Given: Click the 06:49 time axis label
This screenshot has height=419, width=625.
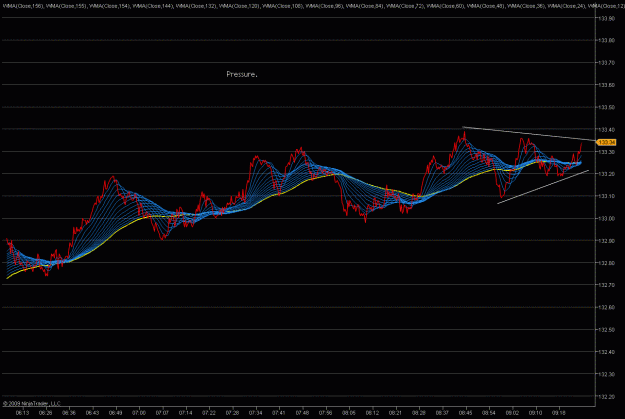Looking at the screenshot, I should coord(116,413).
